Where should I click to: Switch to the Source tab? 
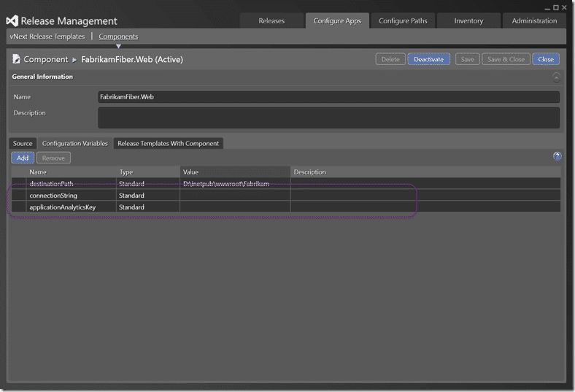click(x=23, y=143)
